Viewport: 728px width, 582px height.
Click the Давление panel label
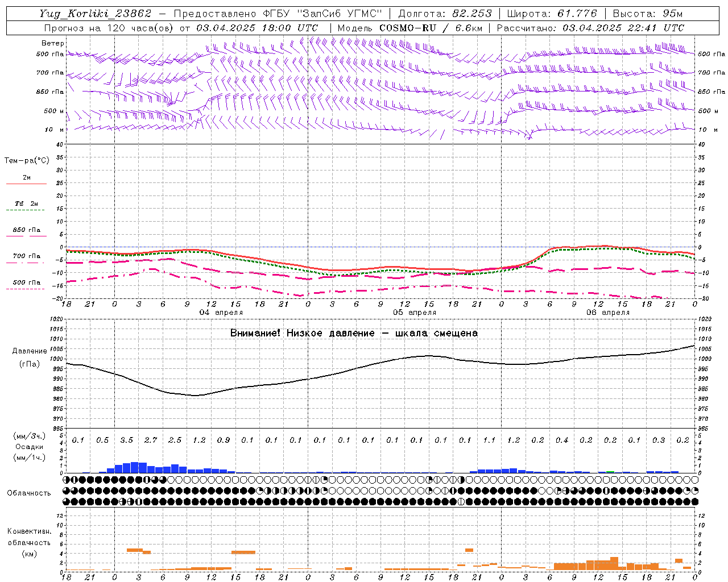click(30, 351)
